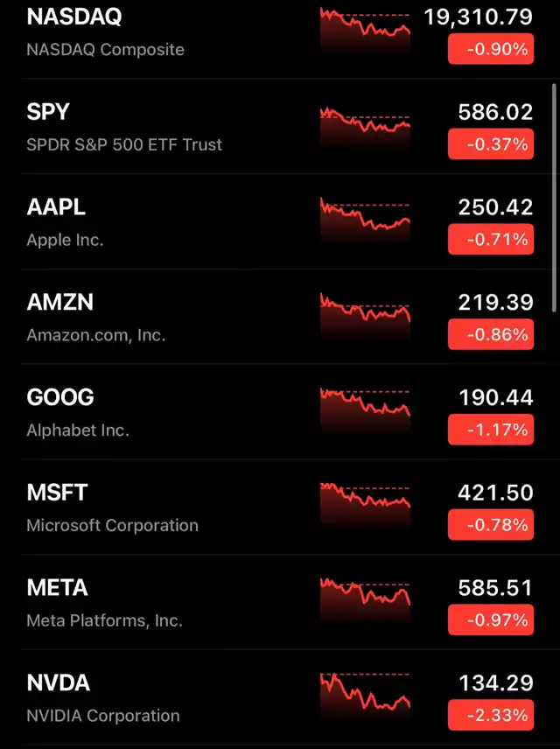Click the watchlist scrollbar
Viewport: 560px width, 749px height.
(554, 197)
